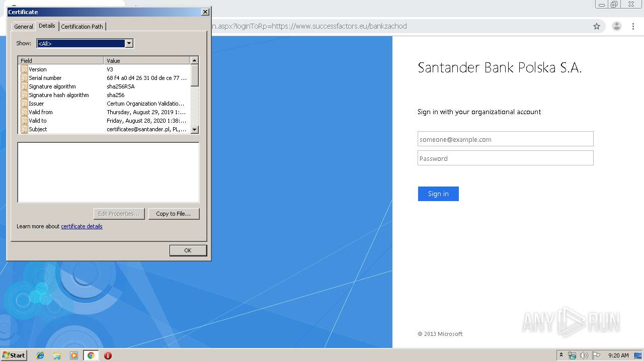
Task: Click the field list scrollbar thumb
Action: pos(195,75)
